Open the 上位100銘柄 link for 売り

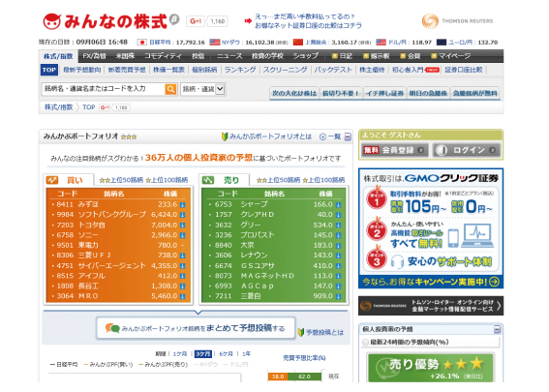coord(323,180)
